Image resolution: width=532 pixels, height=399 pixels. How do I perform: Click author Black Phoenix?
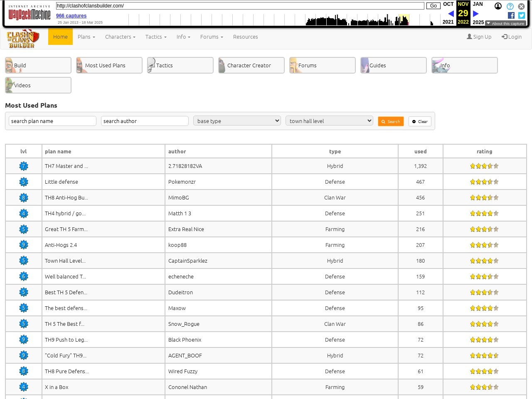point(185,340)
